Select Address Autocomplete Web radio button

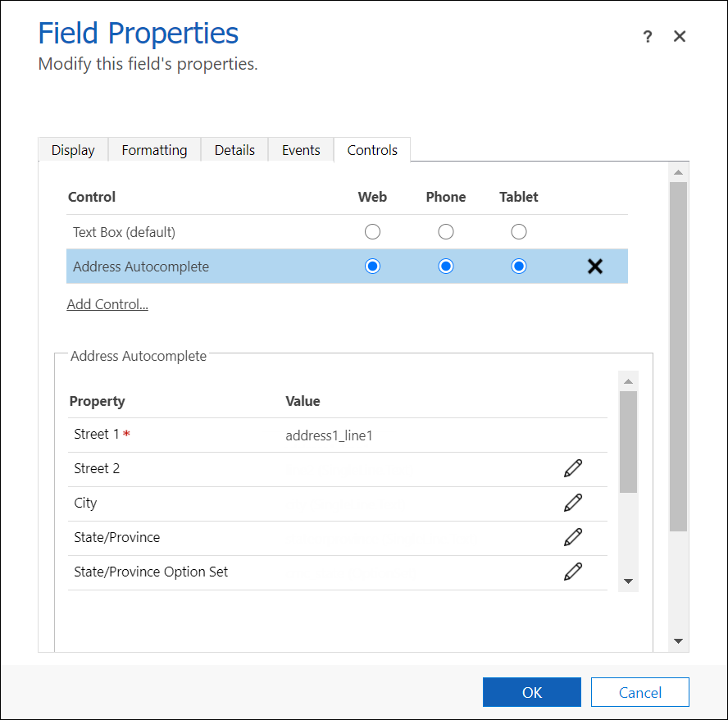click(x=372, y=267)
